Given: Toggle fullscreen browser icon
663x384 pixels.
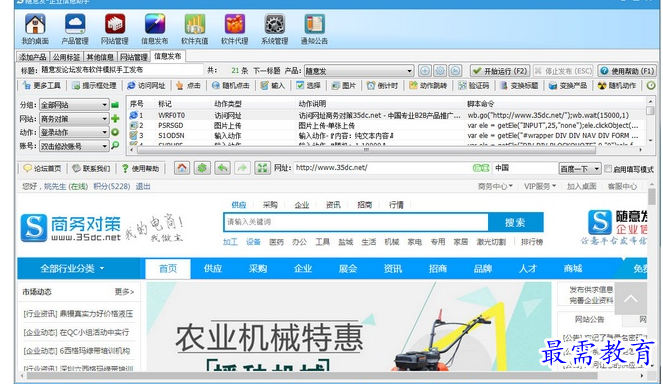Looking at the screenshot, I should (262, 168).
